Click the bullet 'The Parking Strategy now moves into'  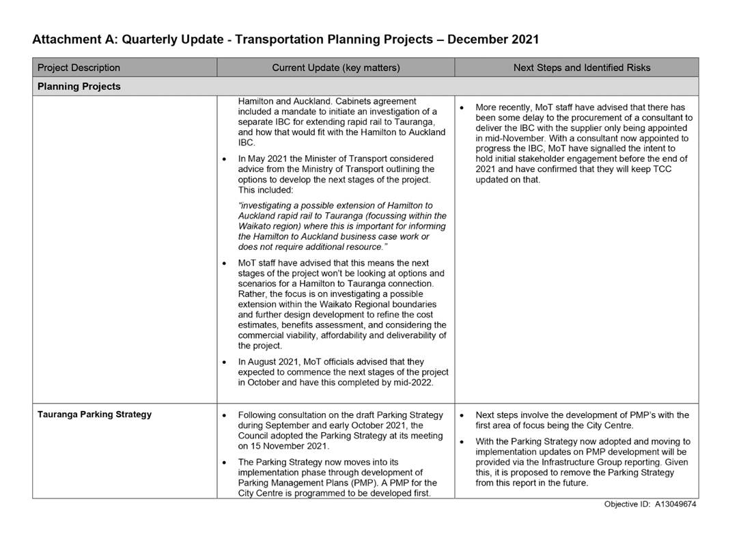pyautogui.click(x=337, y=477)
